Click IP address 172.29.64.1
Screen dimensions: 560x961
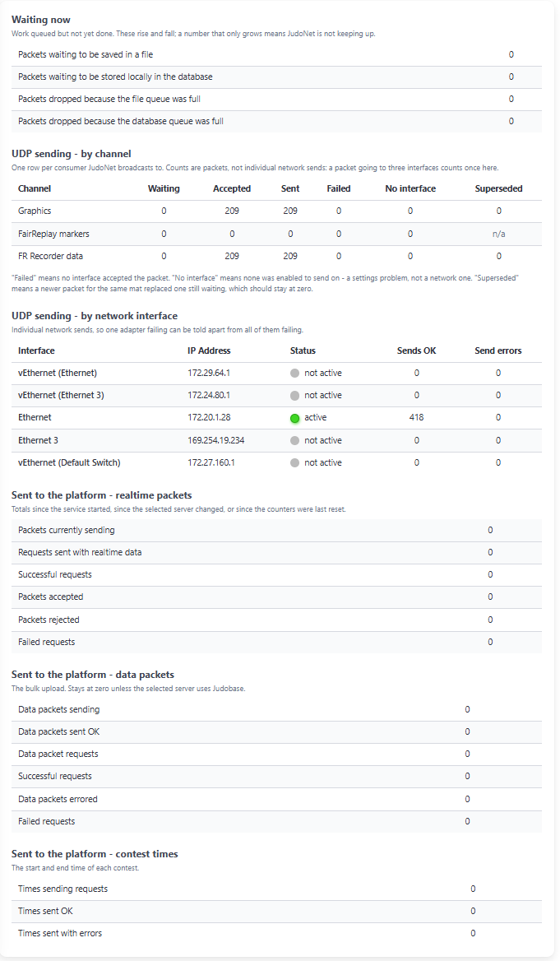coord(209,374)
